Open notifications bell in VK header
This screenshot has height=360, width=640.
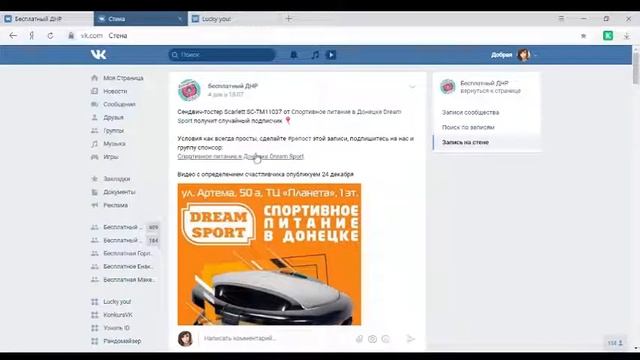293,55
